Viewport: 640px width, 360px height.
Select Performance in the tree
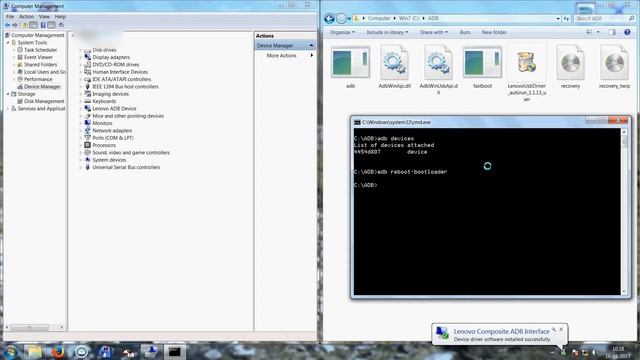point(38,79)
